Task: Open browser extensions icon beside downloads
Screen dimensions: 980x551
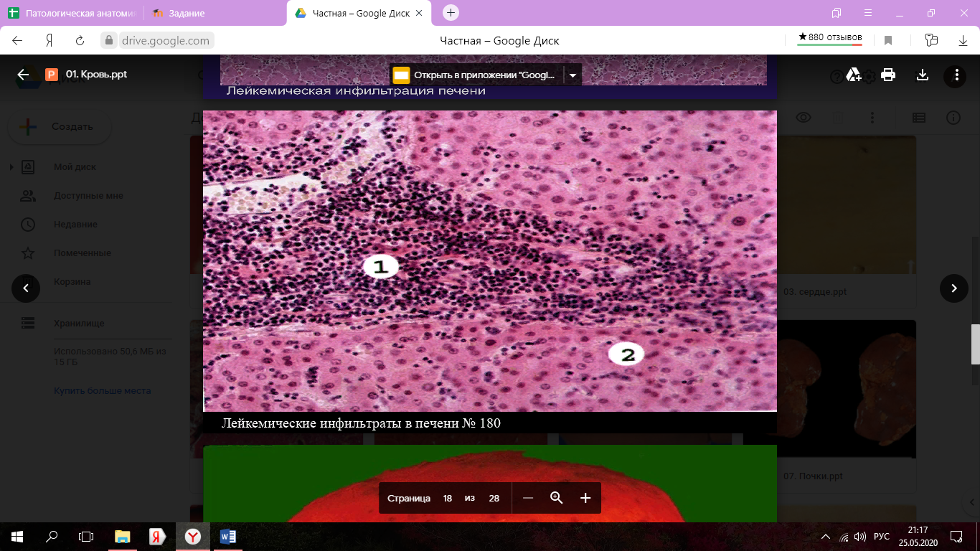Action: 931,40
